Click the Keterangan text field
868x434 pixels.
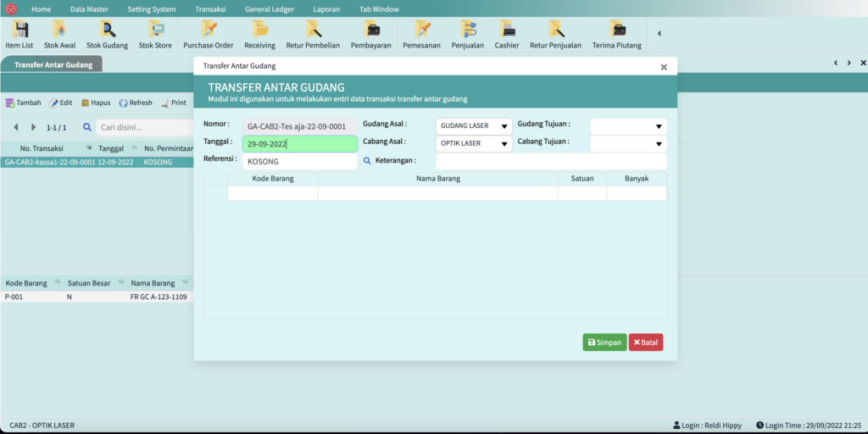551,161
